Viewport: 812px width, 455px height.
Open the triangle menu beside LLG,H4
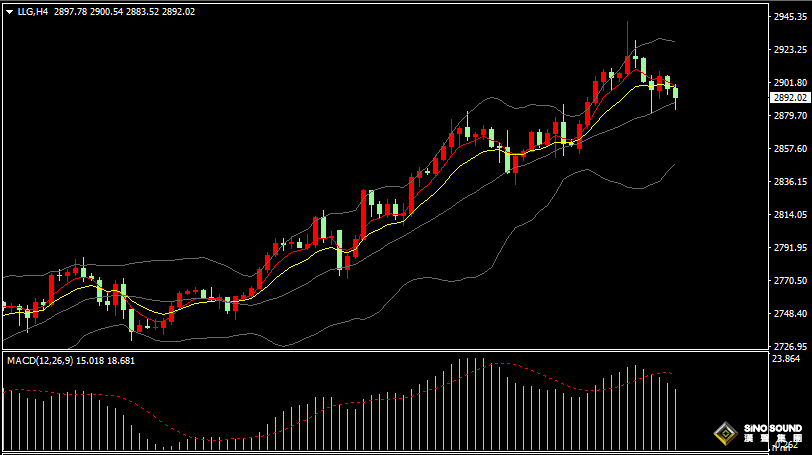[x=8, y=12]
